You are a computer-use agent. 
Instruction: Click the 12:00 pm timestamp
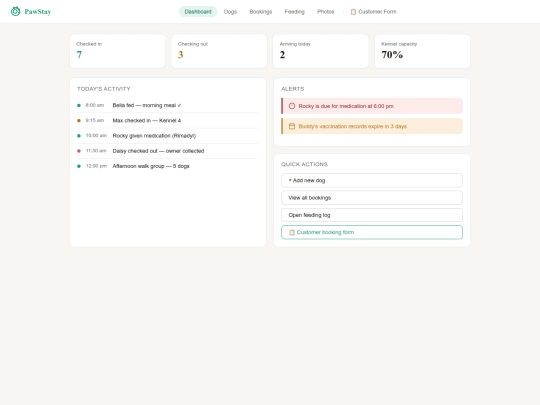[96, 166]
